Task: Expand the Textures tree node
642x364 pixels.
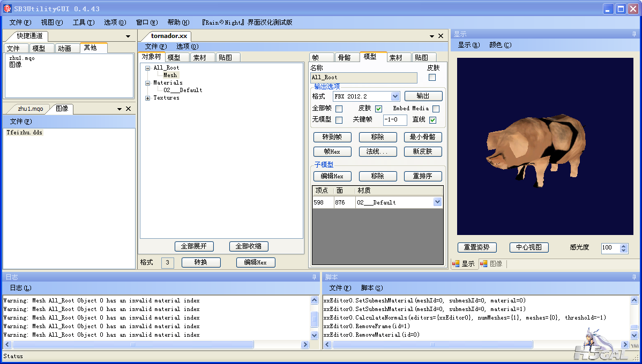Action: [x=148, y=98]
